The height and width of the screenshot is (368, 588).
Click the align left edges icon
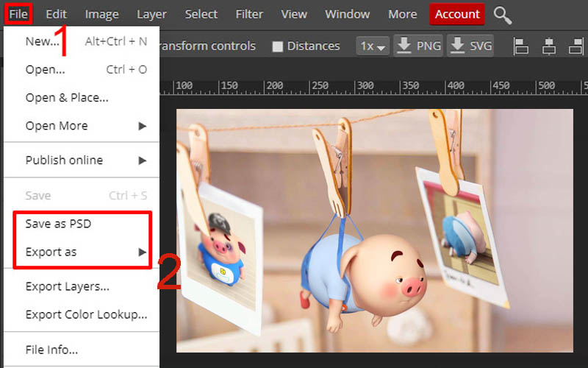pos(521,46)
